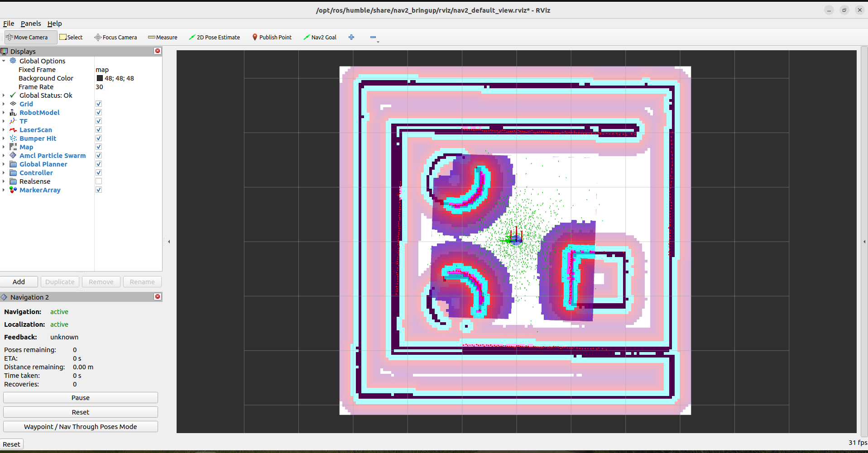
Task: Toggle the Bumper Hit checkbox
Action: click(99, 138)
